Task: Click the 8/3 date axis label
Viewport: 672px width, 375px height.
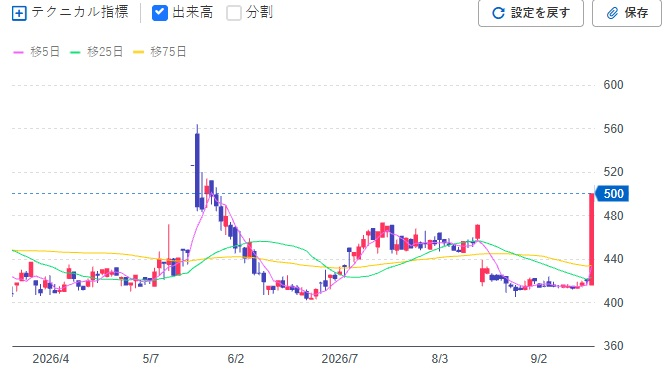Action: (x=440, y=359)
